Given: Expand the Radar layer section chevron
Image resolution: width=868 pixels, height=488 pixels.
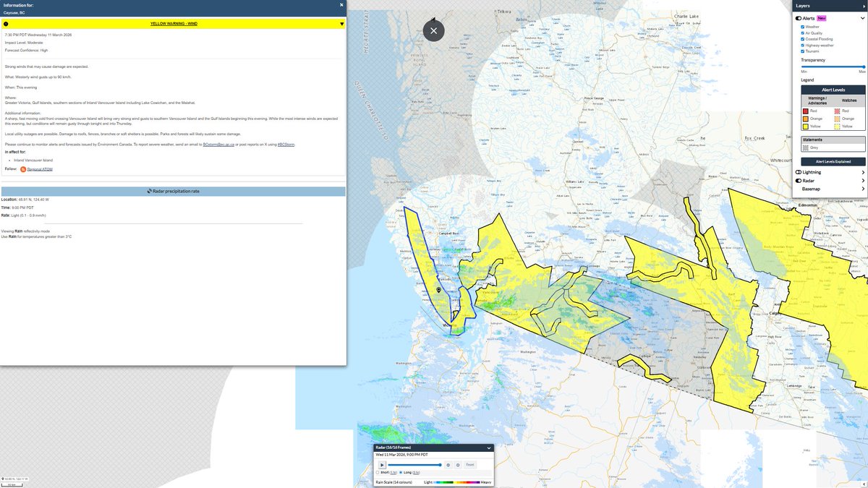Looking at the screenshot, I should [863, 181].
